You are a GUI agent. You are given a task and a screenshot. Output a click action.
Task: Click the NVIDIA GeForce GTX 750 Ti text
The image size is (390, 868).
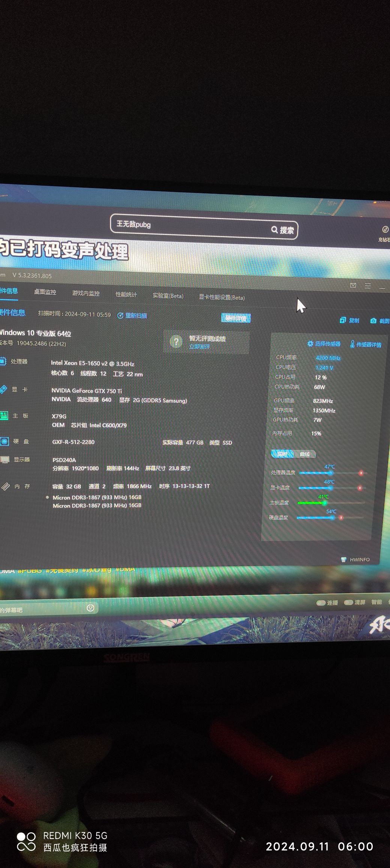pyautogui.click(x=87, y=391)
